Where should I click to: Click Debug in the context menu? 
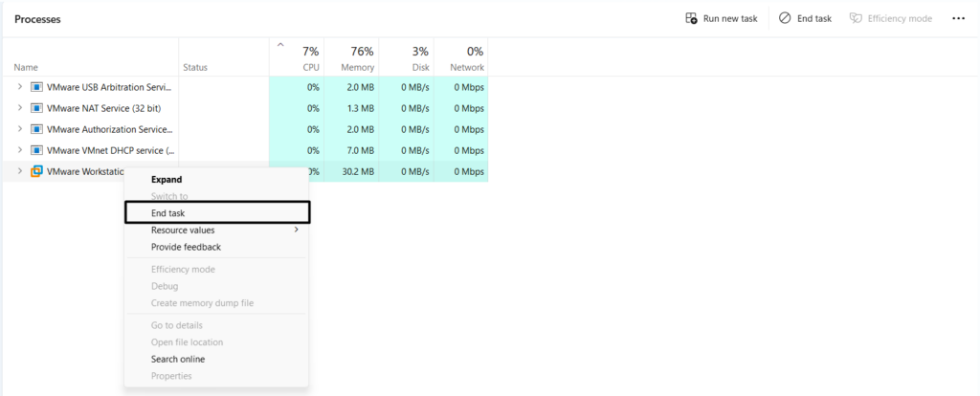pyautogui.click(x=165, y=286)
